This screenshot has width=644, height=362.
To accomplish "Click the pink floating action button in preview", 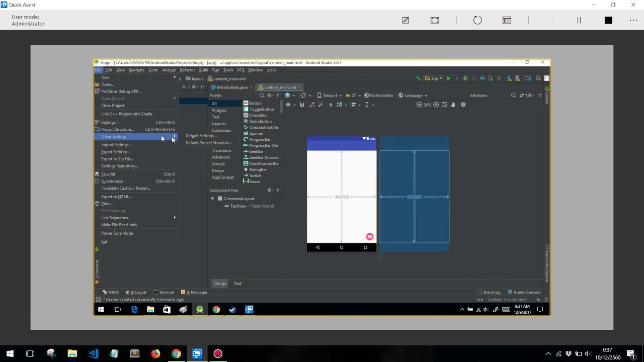I will (x=369, y=236).
